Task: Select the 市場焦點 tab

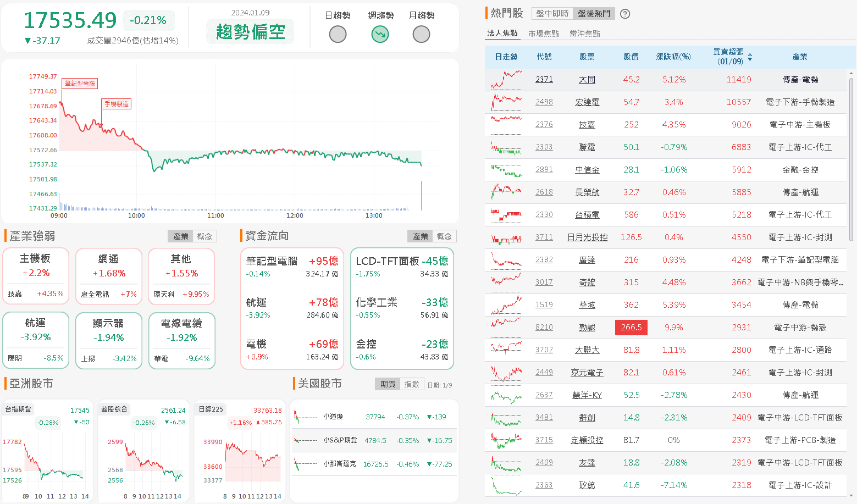Action: (543, 34)
